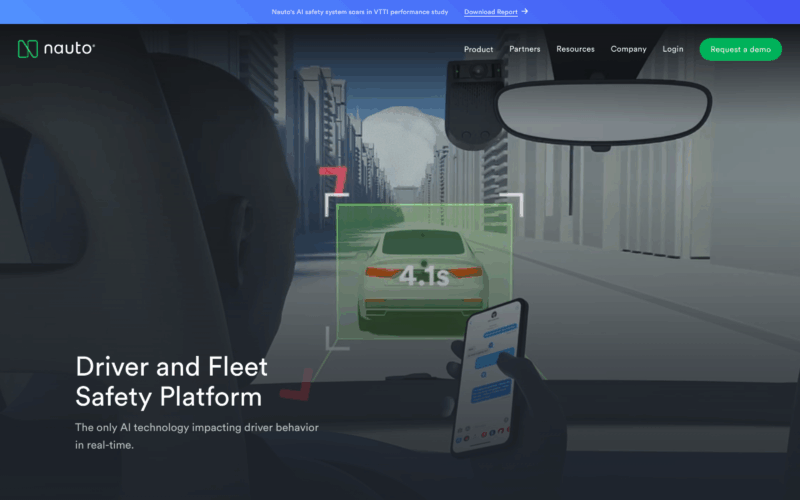Click the Request a demo button
Screen dimensions: 800x500
[x=740, y=49]
